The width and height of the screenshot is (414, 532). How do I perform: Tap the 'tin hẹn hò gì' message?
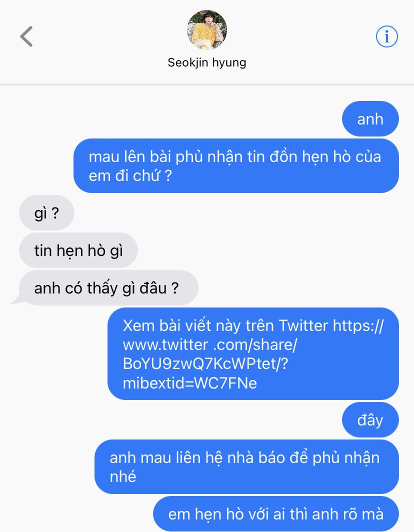pyautogui.click(x=78, y=250)
